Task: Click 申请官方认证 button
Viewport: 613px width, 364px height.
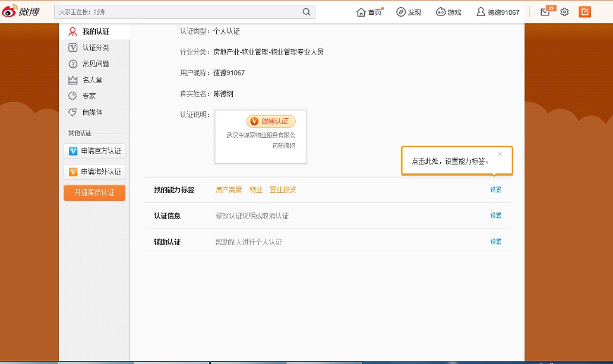Action: tap(94, 151)
